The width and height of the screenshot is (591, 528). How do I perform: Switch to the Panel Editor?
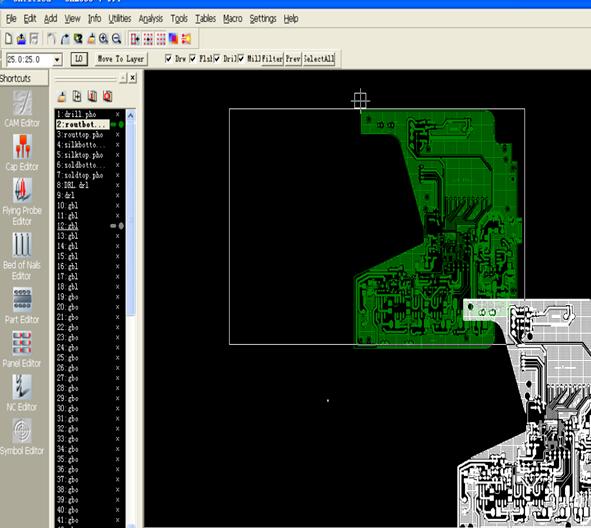(x=22, y=349)
